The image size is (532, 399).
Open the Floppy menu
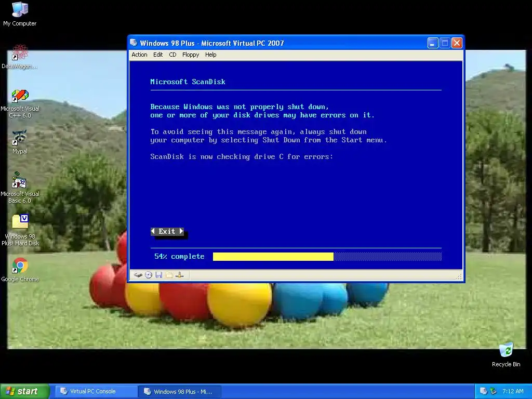point(191,55)
